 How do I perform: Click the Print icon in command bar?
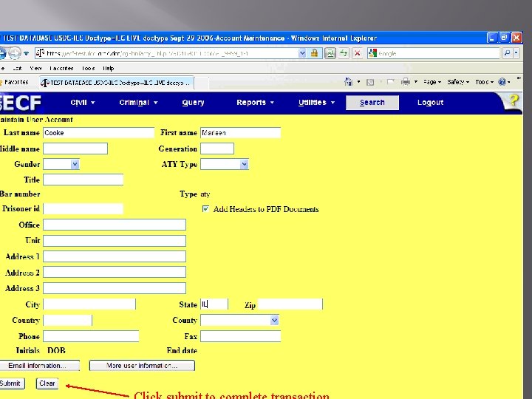coord(406,82)
